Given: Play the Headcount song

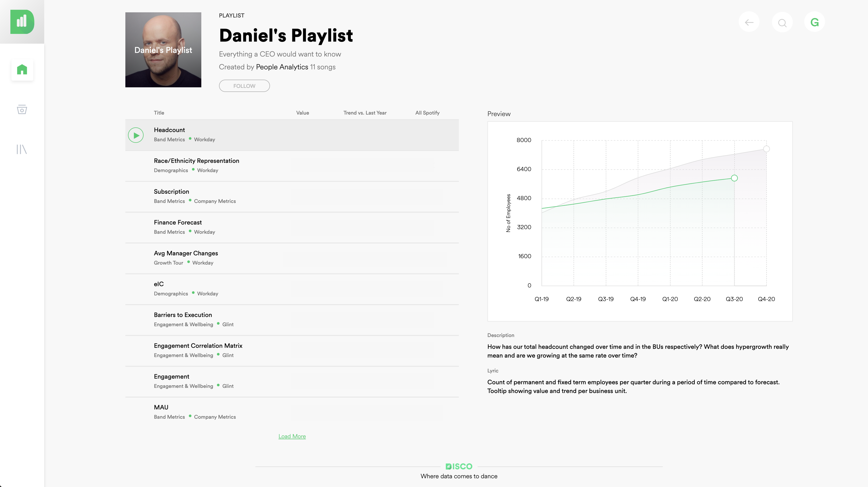Looking at the screenshot, I should click(x=136, y=135).
